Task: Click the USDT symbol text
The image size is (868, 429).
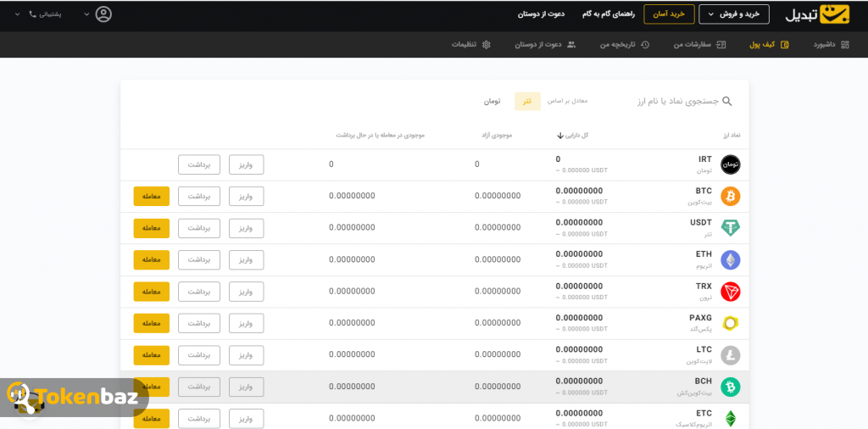Action: pos(701,222)
